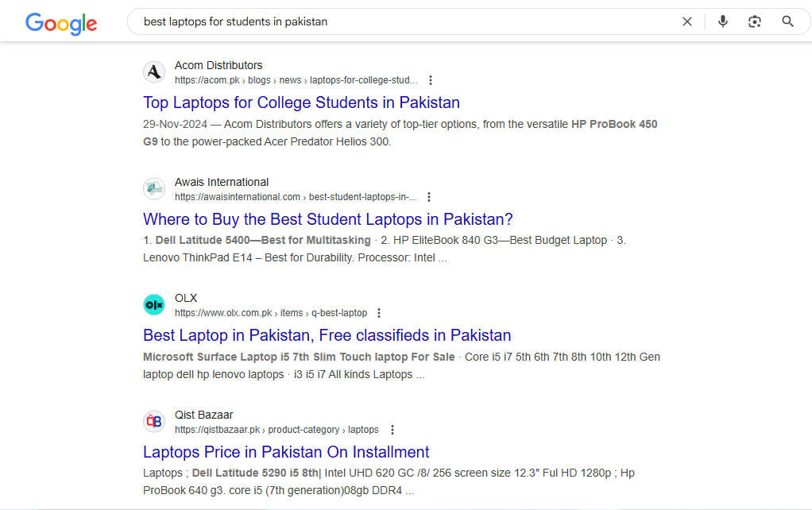Viewport: 812px width, 510px height.
Task: Click the OLX site name
Action: point(186,298)
